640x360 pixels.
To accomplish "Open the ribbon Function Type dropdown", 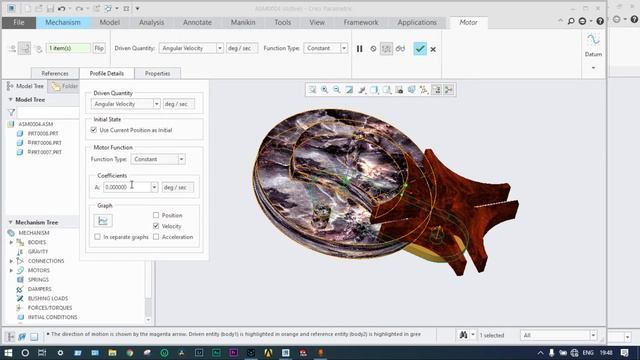I will (x=344, y=48).
